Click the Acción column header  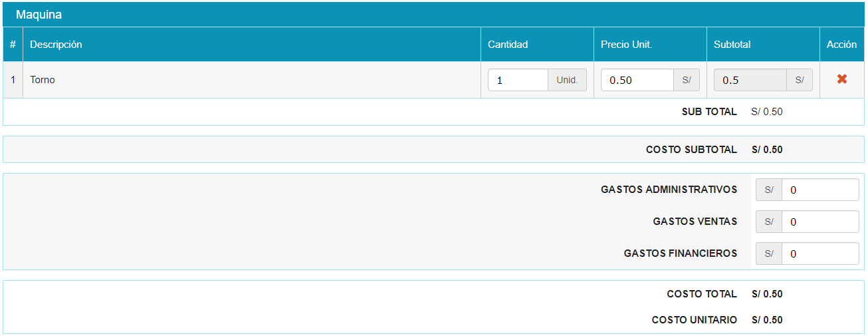[x=841, y=45]
